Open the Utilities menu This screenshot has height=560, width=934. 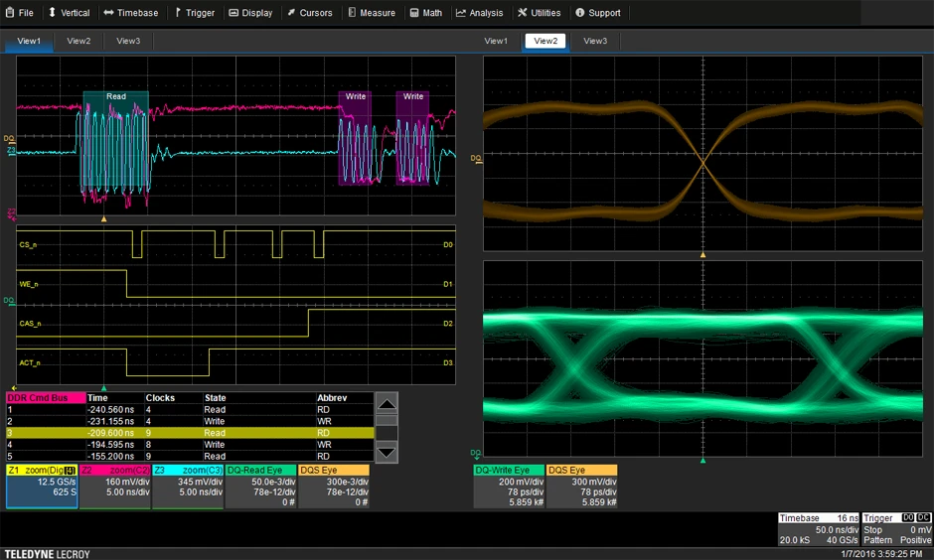[540, 13]
